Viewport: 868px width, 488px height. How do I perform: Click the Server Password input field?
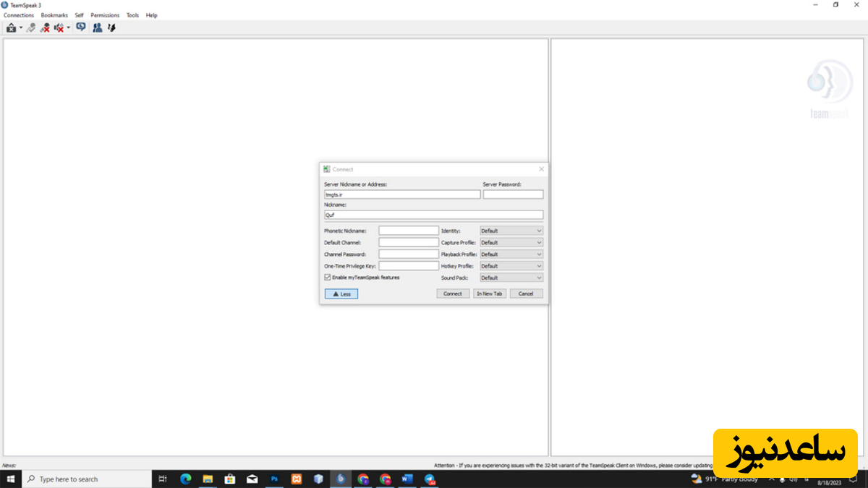click(x=513, y=194)
